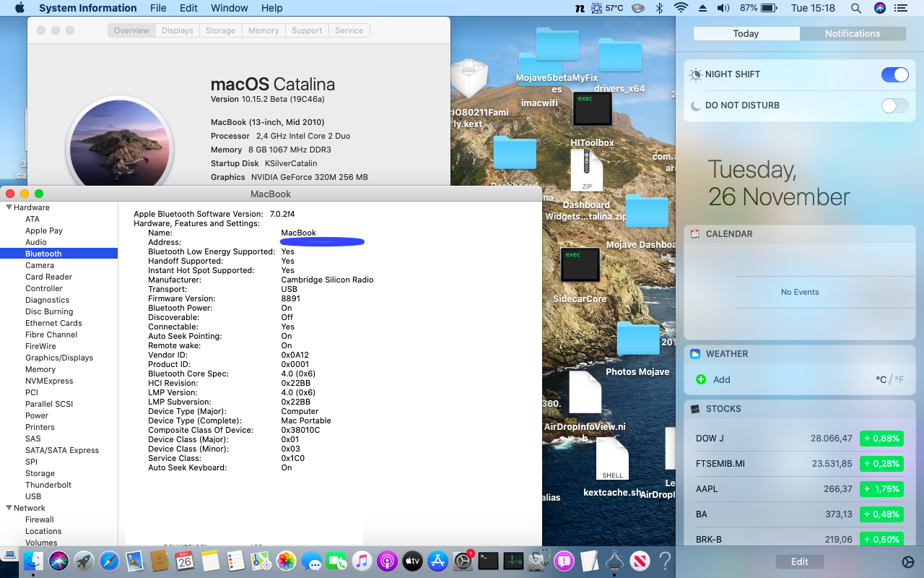Open Music icon in Dock
The width and height of the screenshot is (924, 578).
[x=362, y=561]
